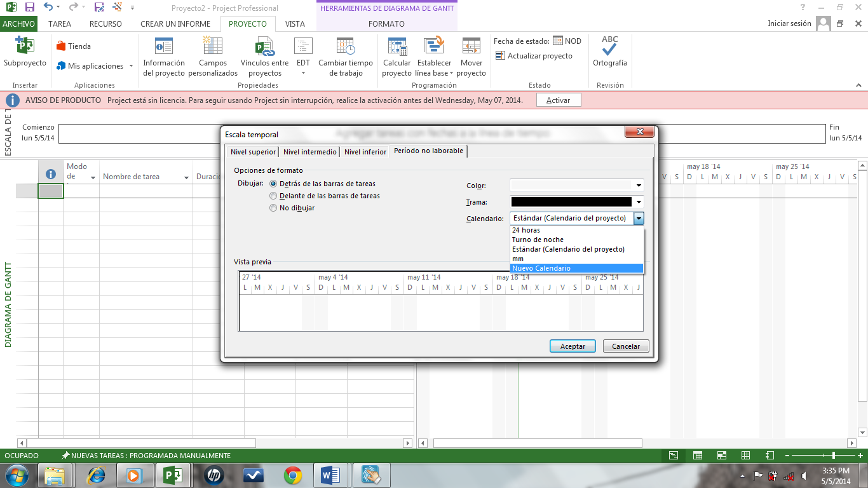
Task: Click the Windows Start button
Action: pos(17,475)
